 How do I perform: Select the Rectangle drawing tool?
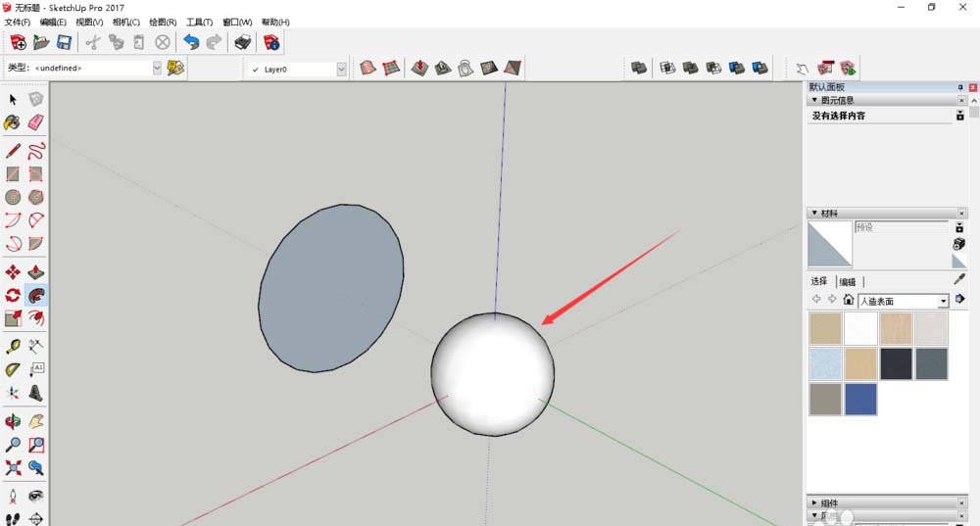pos(13,173)
